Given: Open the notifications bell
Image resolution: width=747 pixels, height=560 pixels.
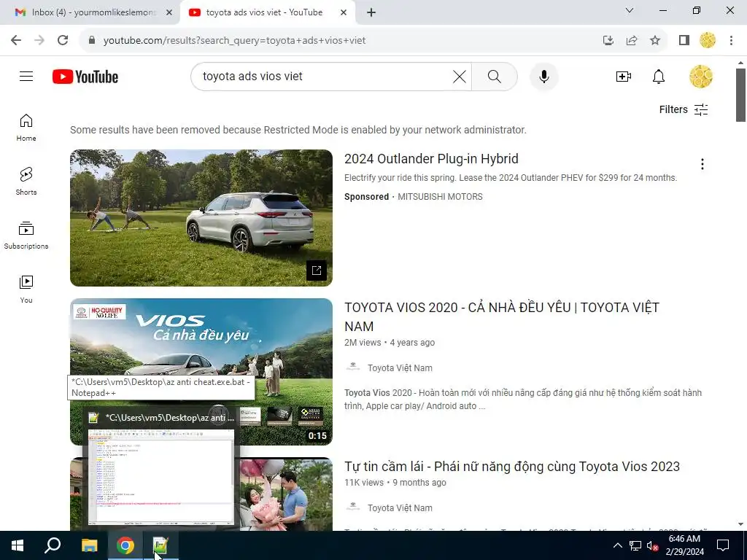Looking at the screenshot, I should [x=659, y=76].
